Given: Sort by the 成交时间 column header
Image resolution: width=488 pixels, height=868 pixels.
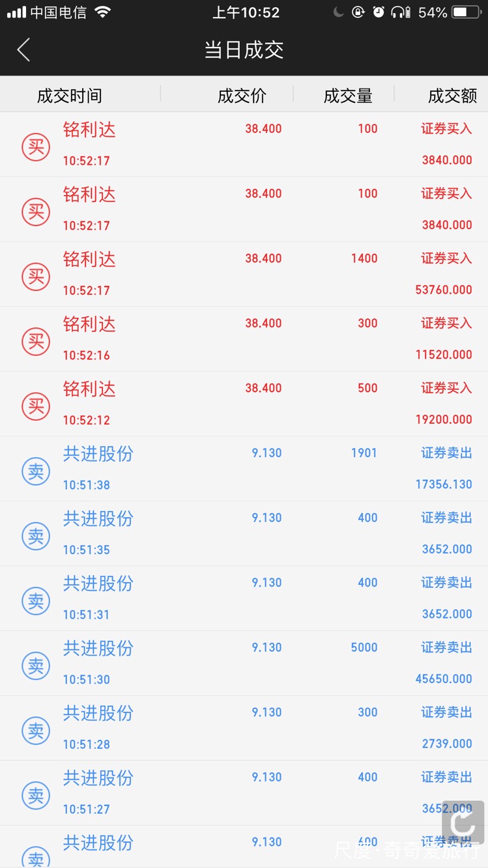Looking at the screenshot, I should tap(70, 96).
